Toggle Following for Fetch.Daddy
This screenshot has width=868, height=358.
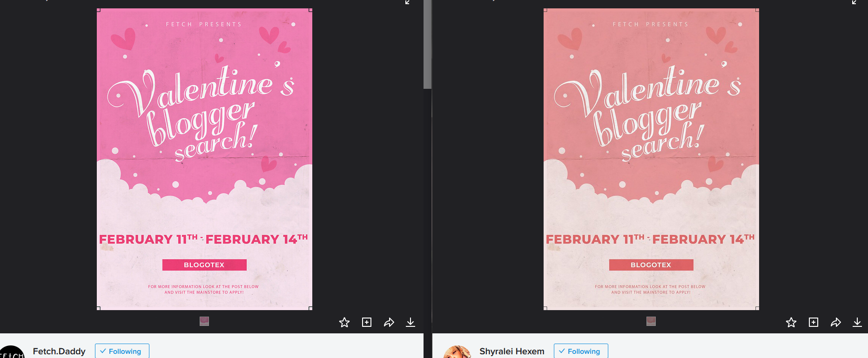pyautogui.click(x=122, y=351)
